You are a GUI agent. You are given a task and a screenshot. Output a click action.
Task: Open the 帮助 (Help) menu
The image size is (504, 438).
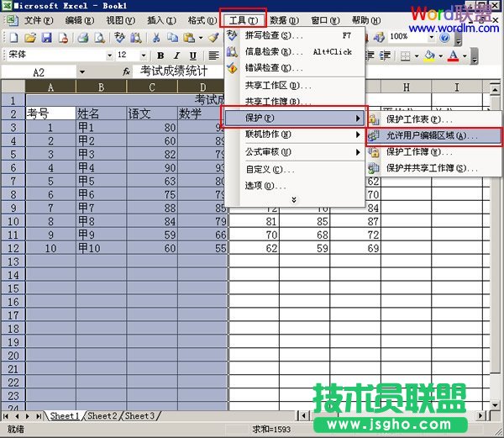[366, 20]
